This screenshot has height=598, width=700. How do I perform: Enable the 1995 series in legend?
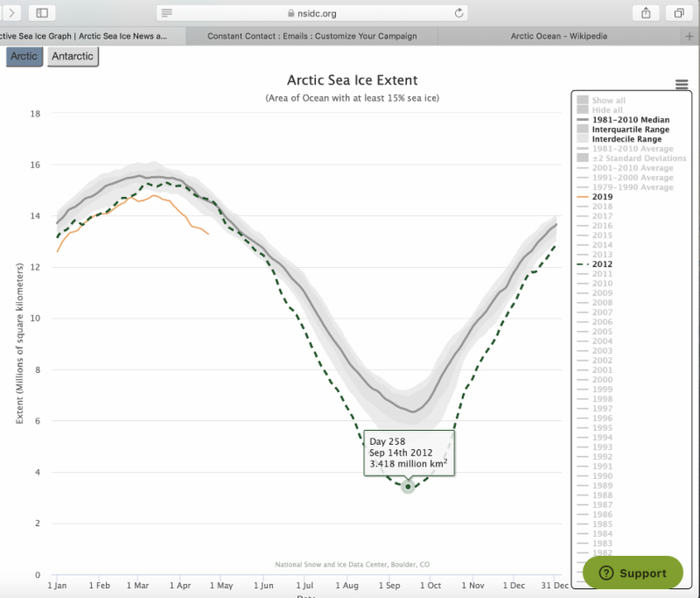595,427
